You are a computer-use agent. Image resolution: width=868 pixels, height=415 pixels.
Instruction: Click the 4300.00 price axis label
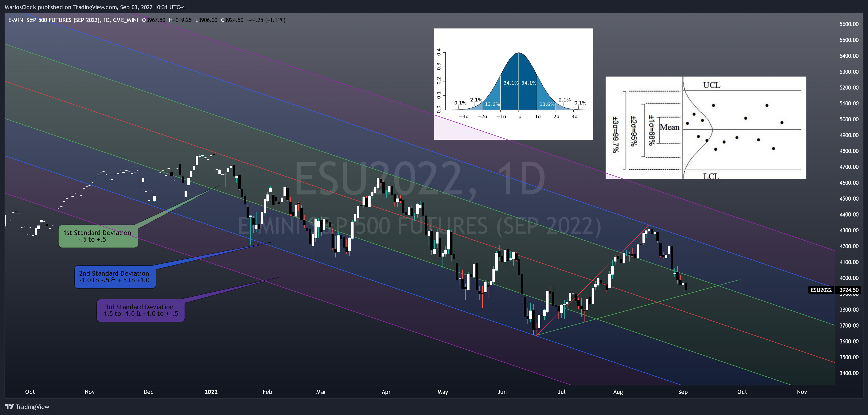point(849,230)
